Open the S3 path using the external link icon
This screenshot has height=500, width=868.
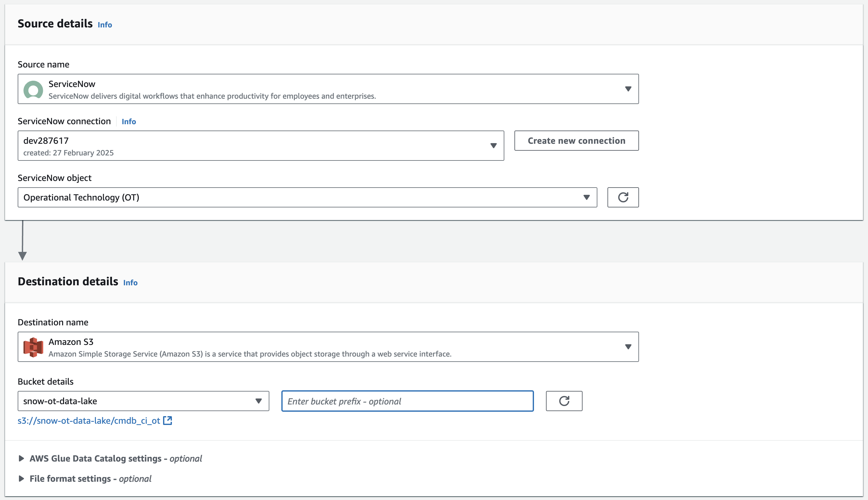coord(168,420)
